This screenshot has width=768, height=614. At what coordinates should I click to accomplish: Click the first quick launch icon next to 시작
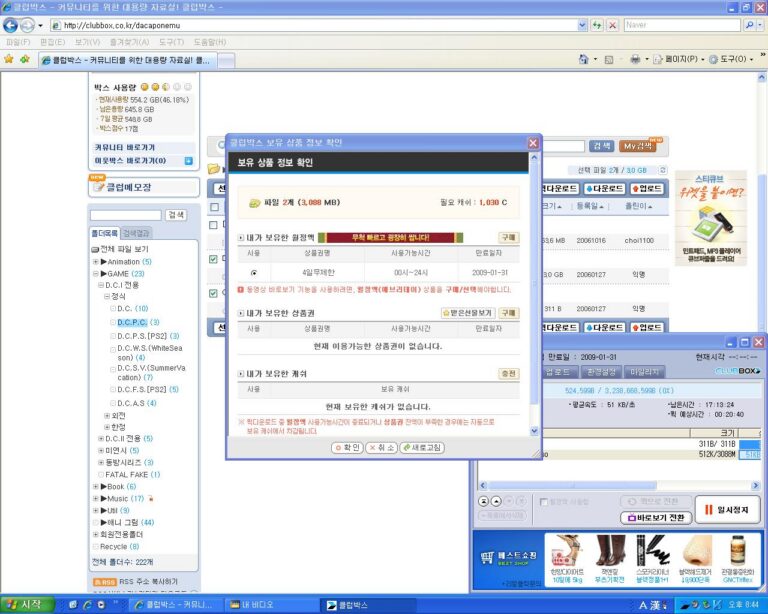[72, 605]
